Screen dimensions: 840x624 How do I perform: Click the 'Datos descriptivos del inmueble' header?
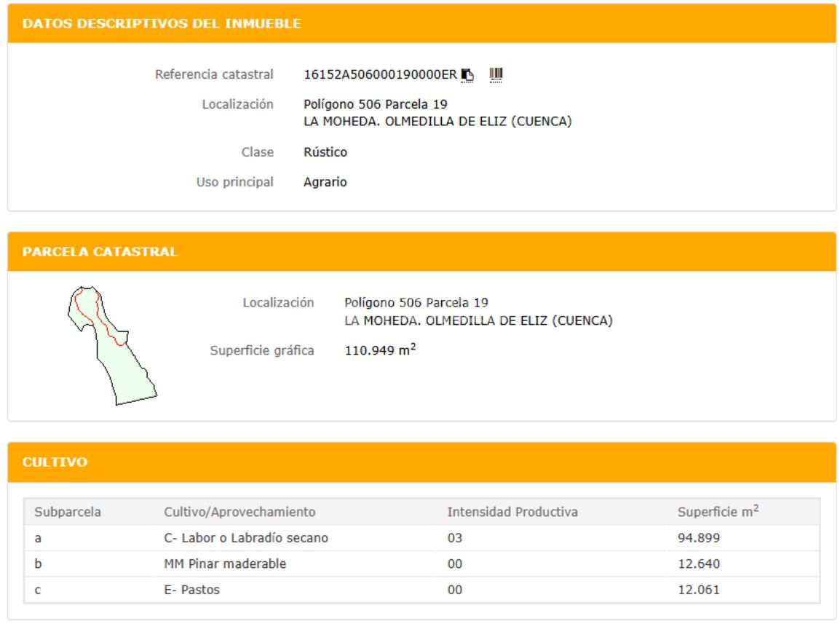coord(161,24)
